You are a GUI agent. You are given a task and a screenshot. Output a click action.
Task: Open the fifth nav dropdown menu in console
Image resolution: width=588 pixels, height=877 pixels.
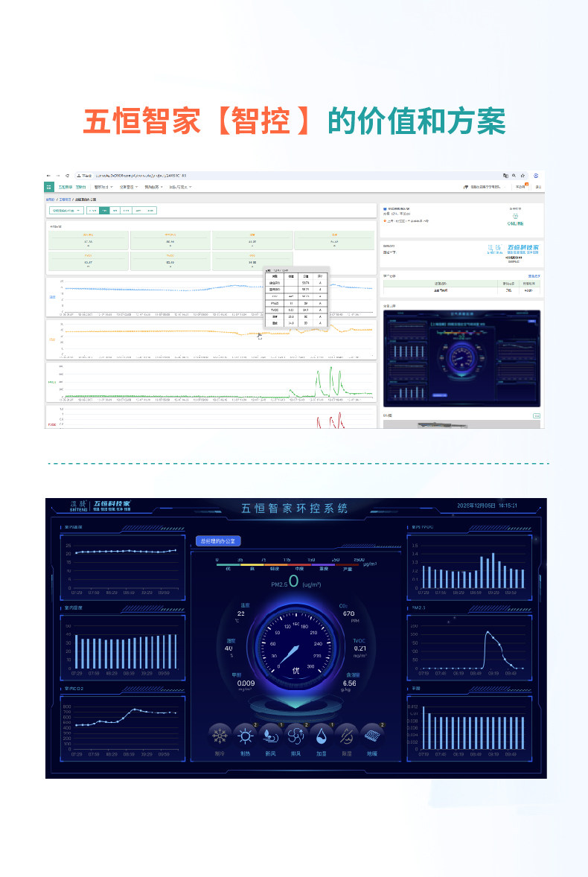(181, 187)
